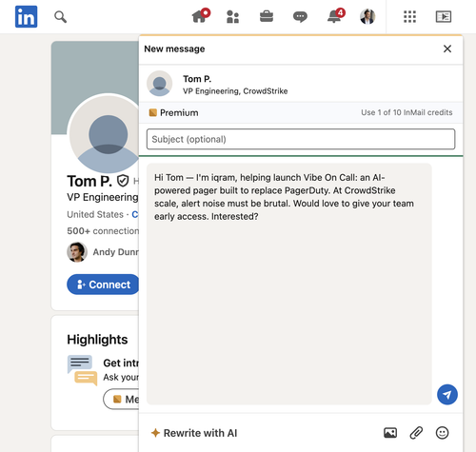This screenshot has width=476, height=452.
Task: Attach an image to the message
Action: coord(390,433)
